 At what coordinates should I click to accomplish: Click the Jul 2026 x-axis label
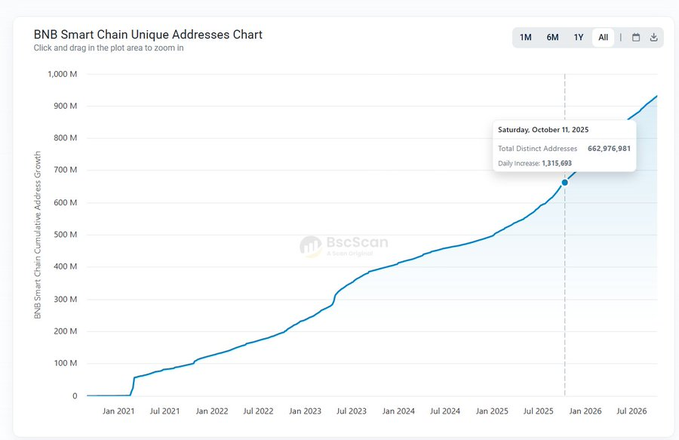[631, 411]
